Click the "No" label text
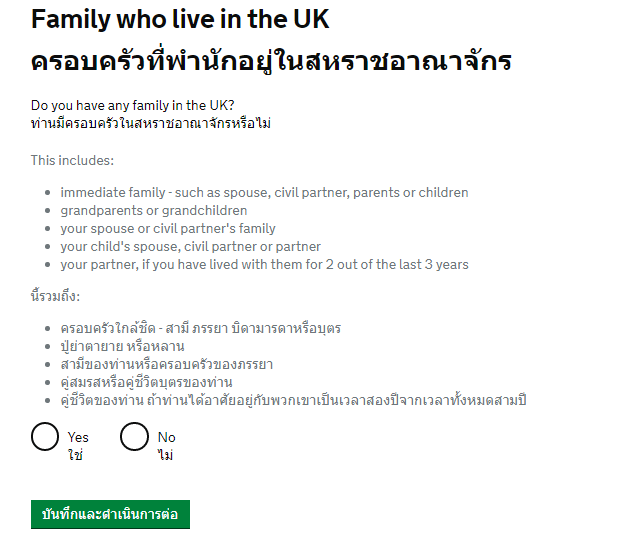 pyautogui.click(x=167, y=437)
